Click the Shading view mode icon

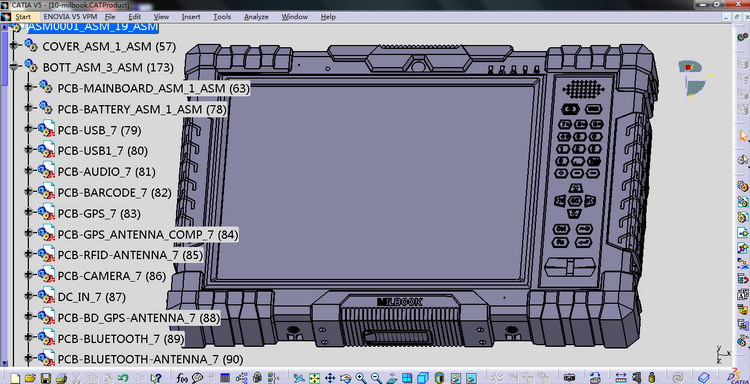point(439,378)
